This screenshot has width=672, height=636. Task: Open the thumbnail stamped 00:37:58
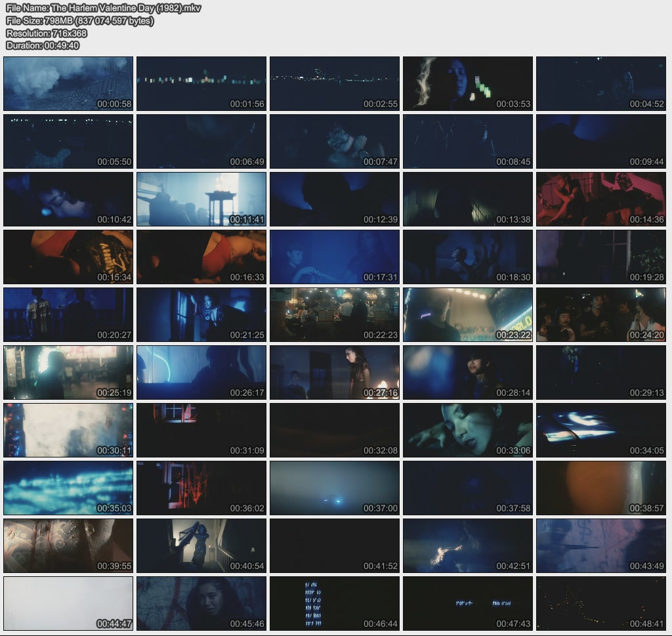468,488
